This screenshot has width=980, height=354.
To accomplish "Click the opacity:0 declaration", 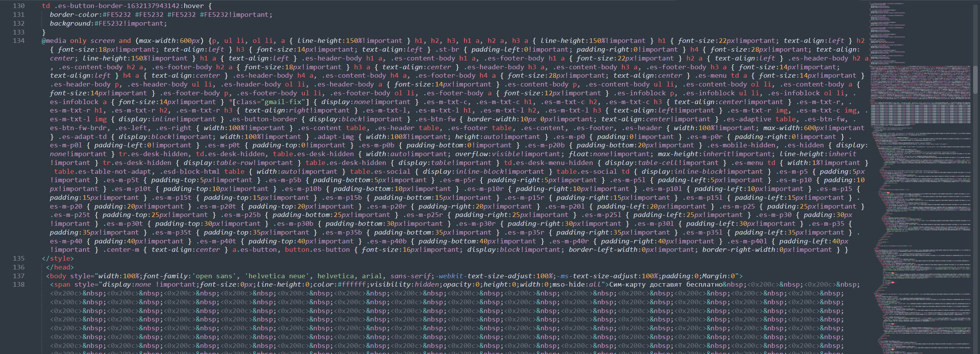I will coord(461,284).
